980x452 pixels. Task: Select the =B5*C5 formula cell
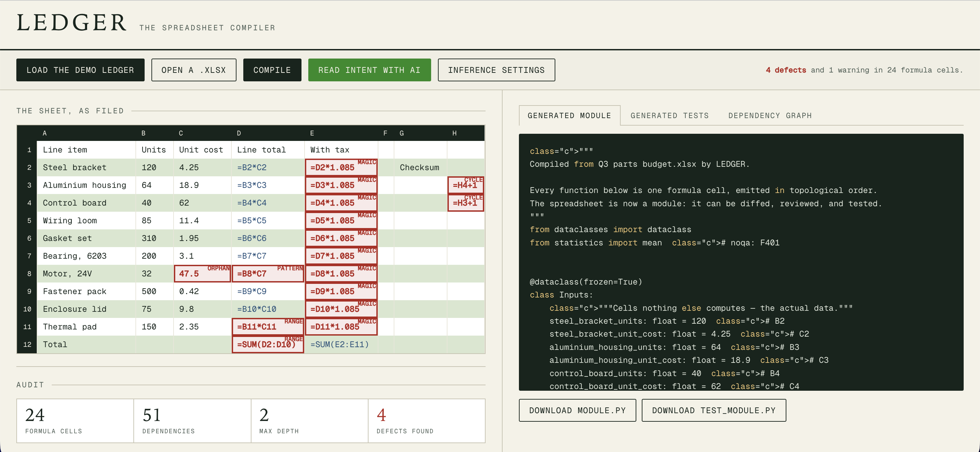pyautogui.click(x=268, y=221)
